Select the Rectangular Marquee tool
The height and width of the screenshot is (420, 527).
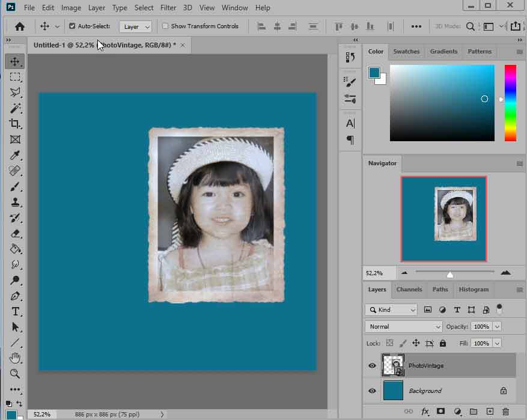[x=15, y=77]
